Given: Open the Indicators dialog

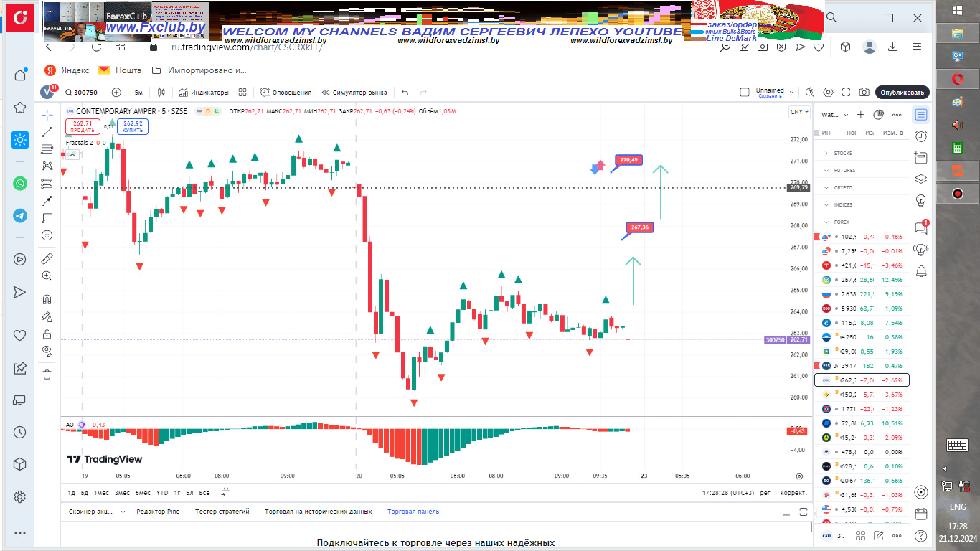Looking at the screenshot, I should (204, 93).
